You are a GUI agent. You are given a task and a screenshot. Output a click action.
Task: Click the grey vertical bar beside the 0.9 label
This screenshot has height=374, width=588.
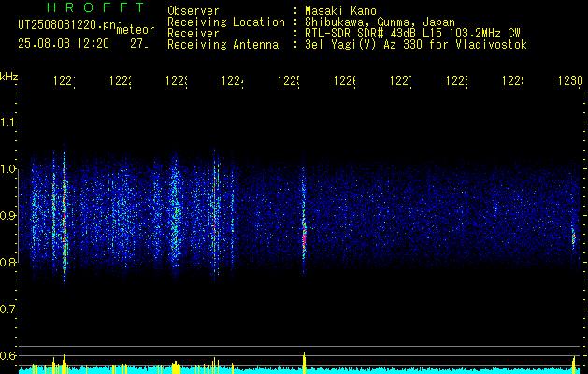tap(19, 216)
